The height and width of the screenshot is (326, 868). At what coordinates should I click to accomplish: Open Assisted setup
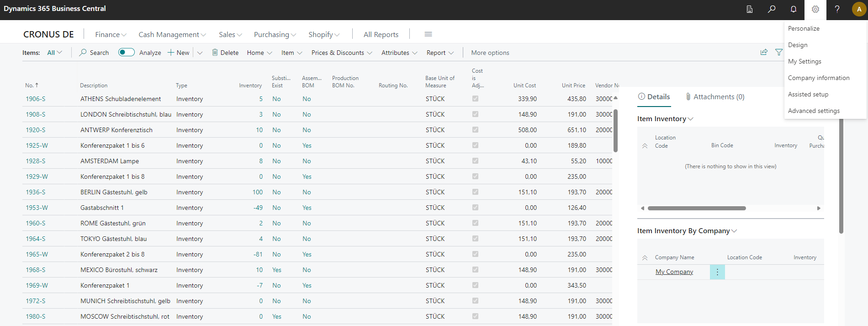tap(808, 94)
